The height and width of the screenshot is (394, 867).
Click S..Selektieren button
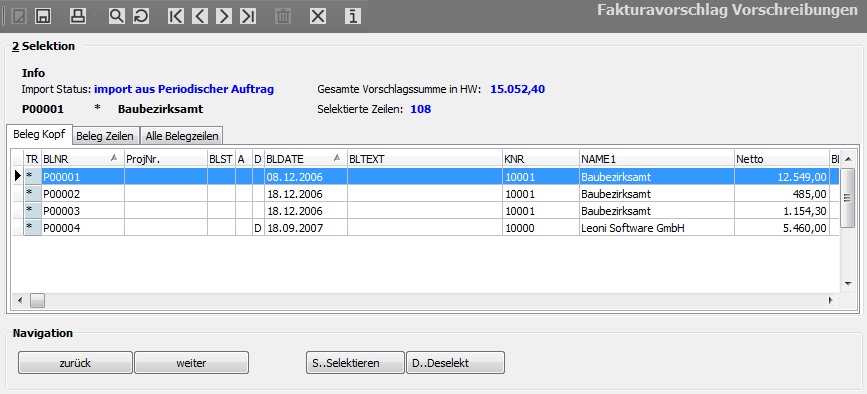(x=355, y=363)
